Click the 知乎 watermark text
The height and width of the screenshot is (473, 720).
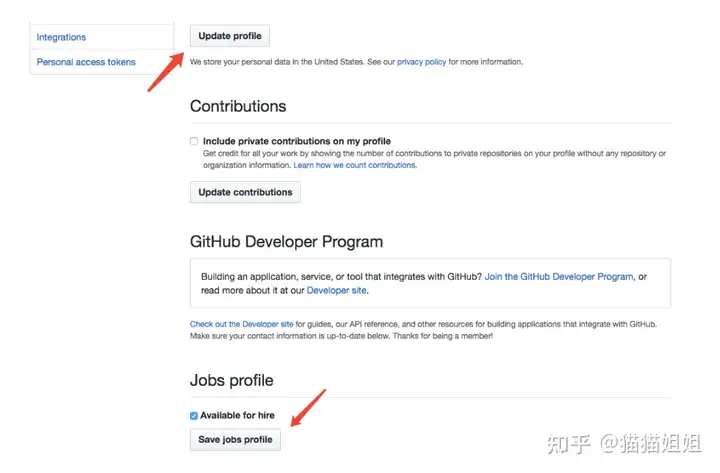[x=568, y=444]
